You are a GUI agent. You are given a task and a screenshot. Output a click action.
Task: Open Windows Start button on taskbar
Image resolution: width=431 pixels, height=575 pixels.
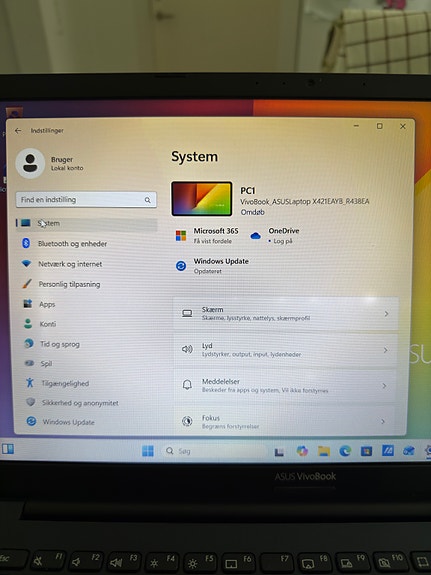click(x=148, y=451)
